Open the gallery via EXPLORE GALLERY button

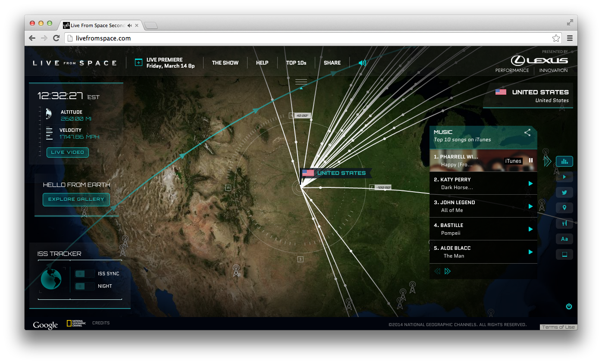coord(76,199)
